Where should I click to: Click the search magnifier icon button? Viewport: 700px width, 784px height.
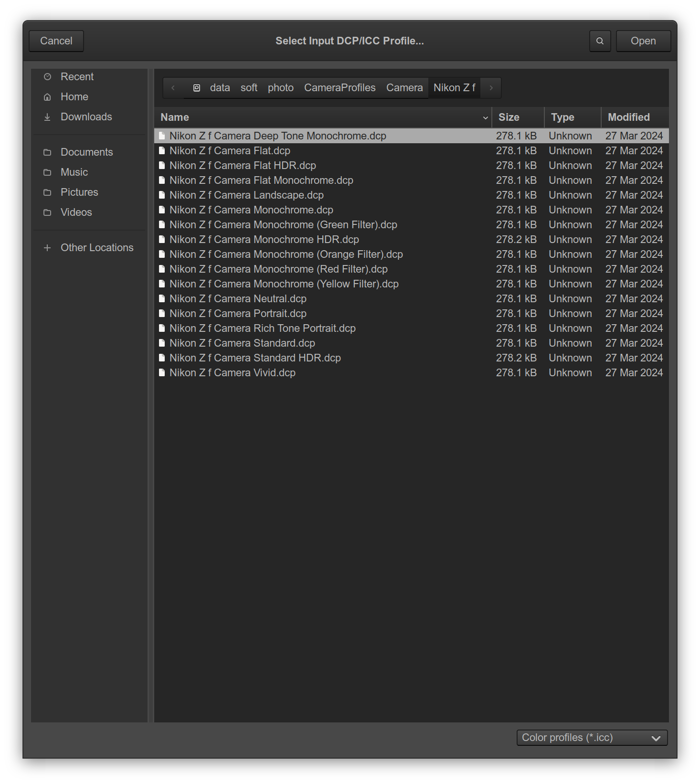[x=600, y=41]
